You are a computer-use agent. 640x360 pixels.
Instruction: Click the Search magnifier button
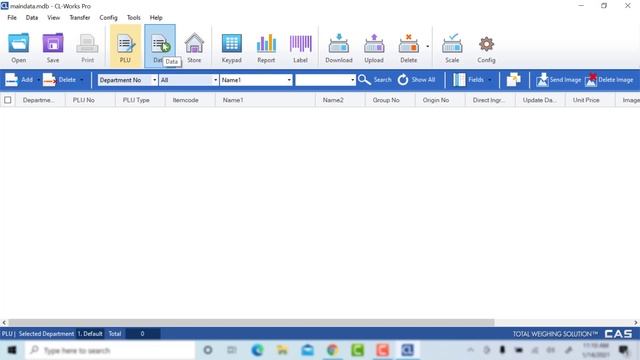[375, 80]
